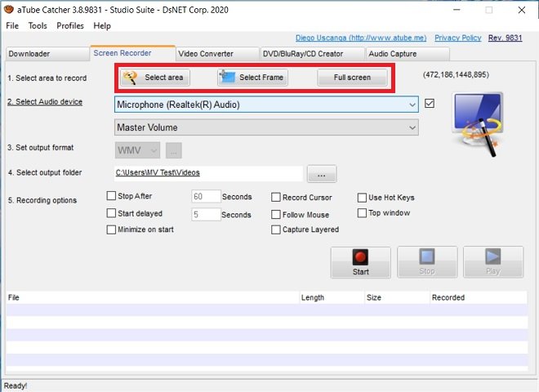
Task: Click the aTube Catcher app icon in title bar
Action: [x=9, y=9]
